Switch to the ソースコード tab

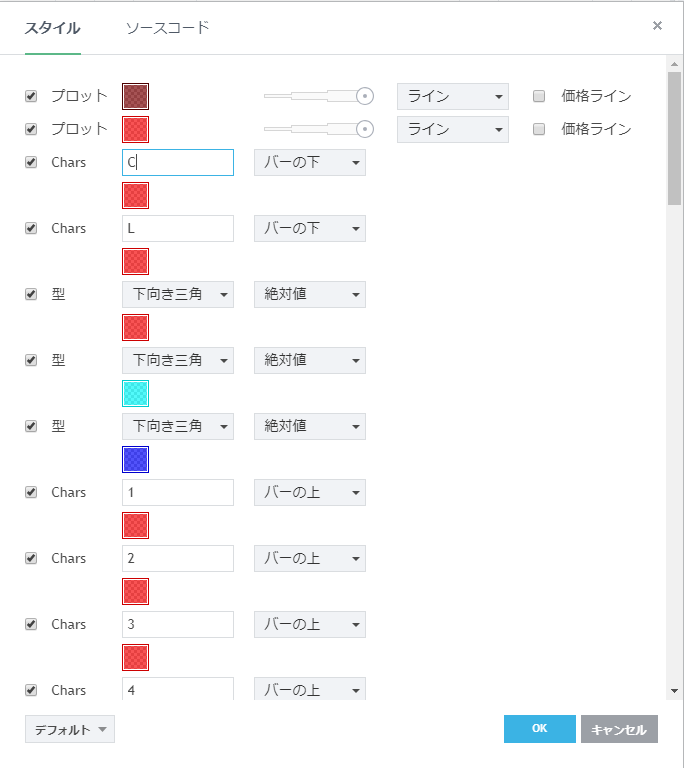(x=167, y=28)
